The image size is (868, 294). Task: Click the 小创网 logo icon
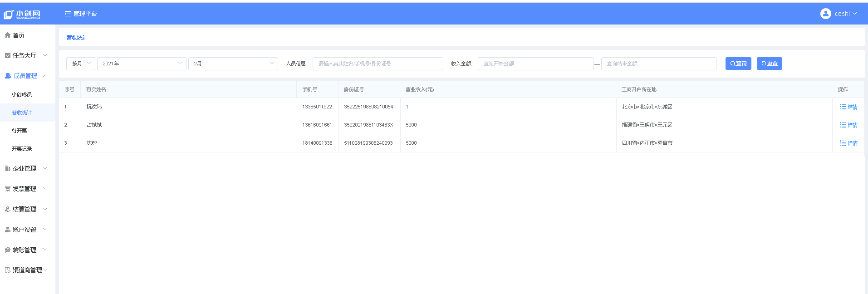point(9,15)
